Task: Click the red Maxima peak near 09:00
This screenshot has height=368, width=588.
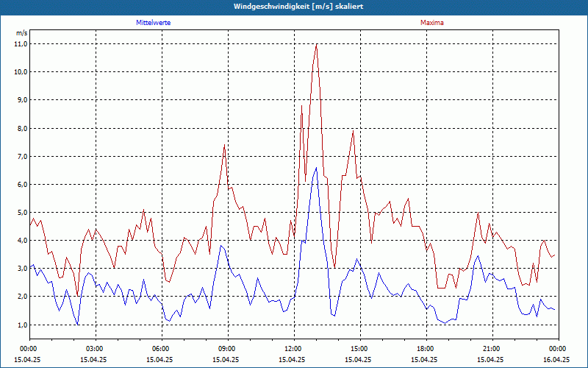Action: [224, 144]
